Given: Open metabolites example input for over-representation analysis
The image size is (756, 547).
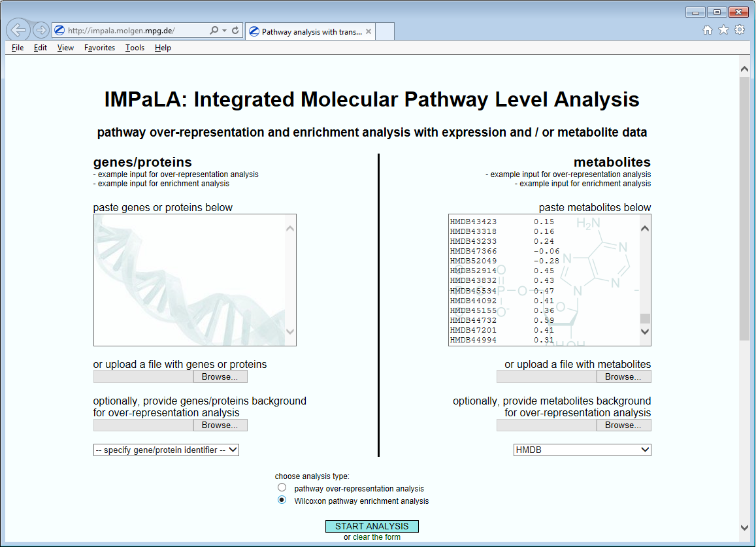Looking at the screenshot, I should tap(570, 174).
